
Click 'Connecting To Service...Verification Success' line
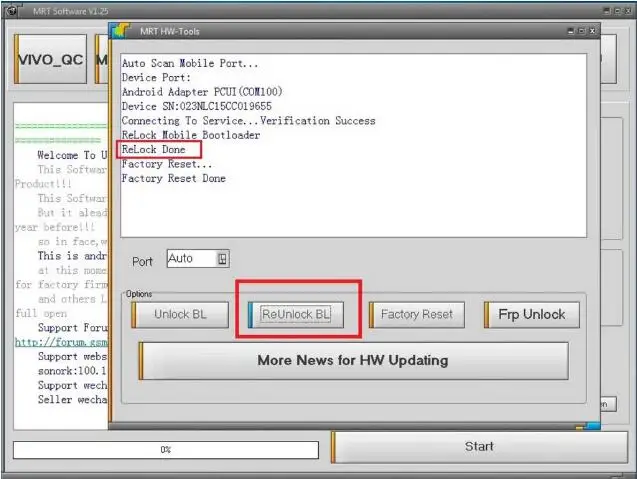(249, 121)
